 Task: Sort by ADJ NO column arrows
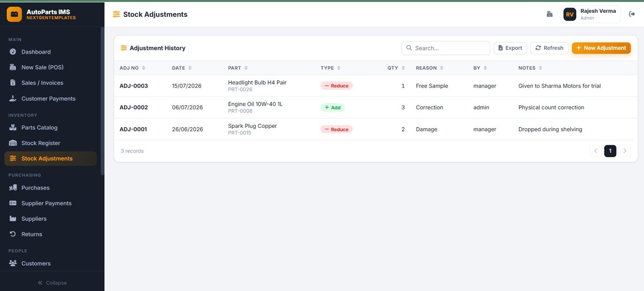(144, 68)
